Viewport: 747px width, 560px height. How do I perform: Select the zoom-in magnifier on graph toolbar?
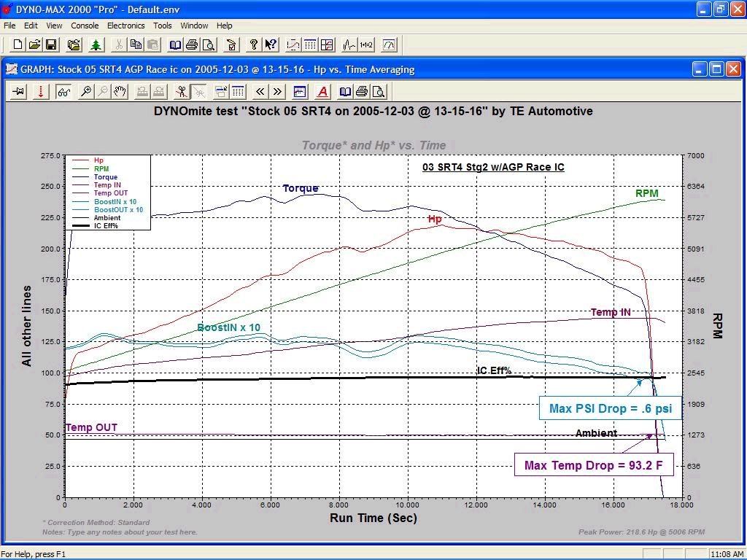[x=86, y=91]
